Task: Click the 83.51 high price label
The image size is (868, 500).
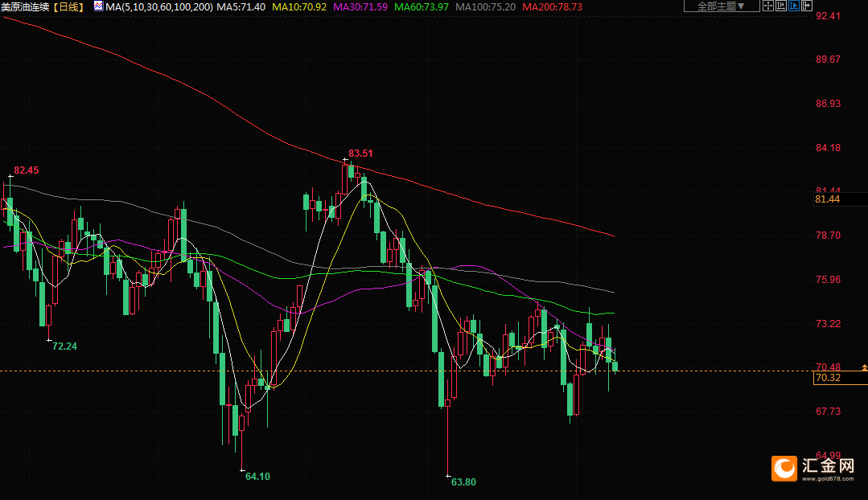Action: coord(360,154)
